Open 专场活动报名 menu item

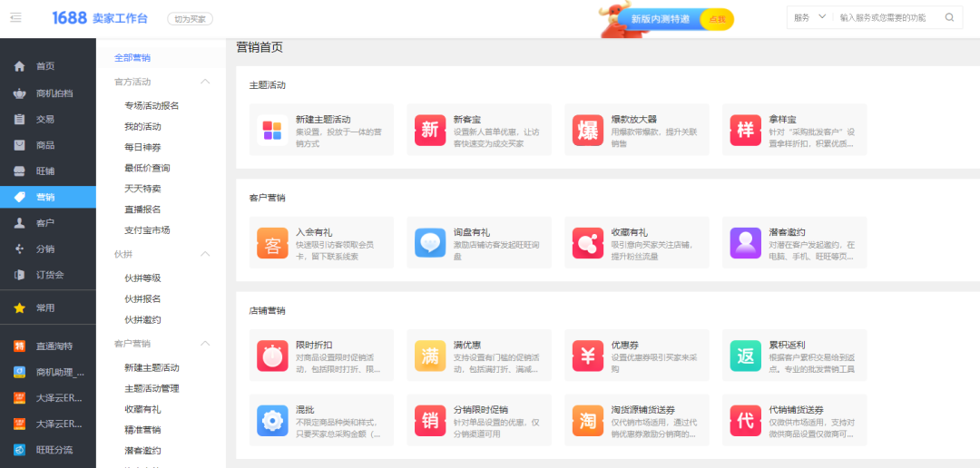pyautogui.click(x=152, y=105)
